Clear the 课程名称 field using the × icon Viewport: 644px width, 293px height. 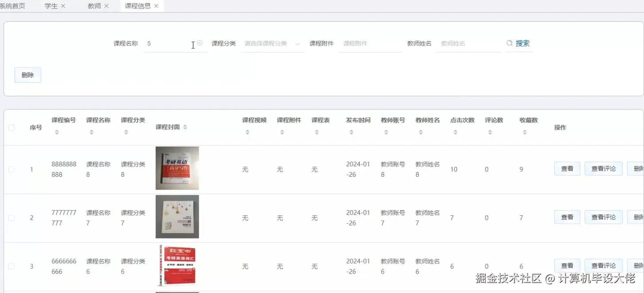pyautogui.click(x=200, y=43)
